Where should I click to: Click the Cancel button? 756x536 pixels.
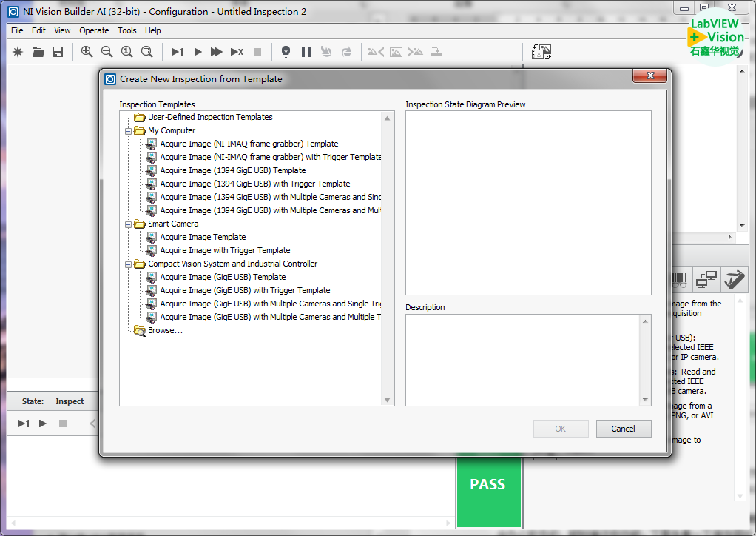click(x=623, y=429)
